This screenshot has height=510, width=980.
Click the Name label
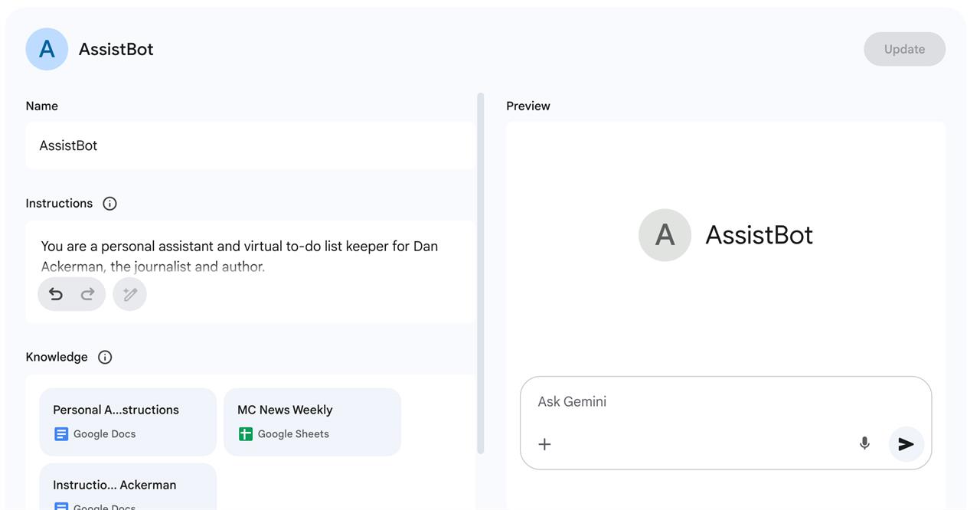42,106
